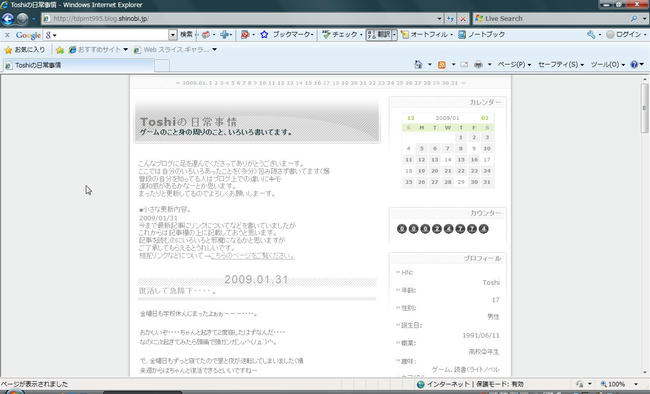650x394 pixels.
Task: Refresh the page with the refresh icon
Action: [450, 19]
